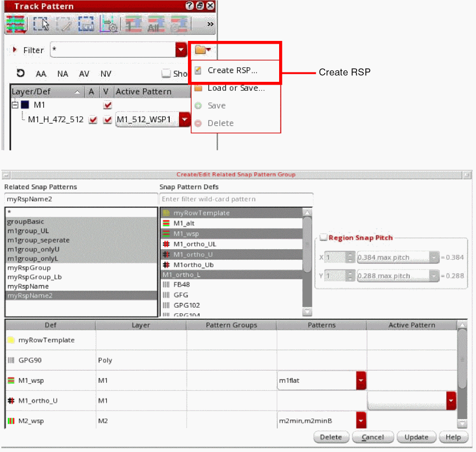
Task: Click the track settings gear icon
Action: pyautogui.click(x=110, y=24)
